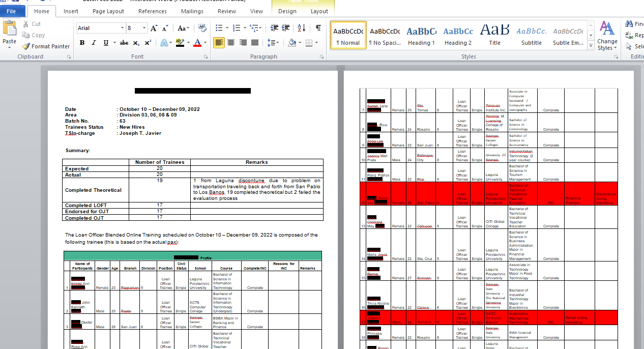Open bullets library dropdown arrow
Image resolution: width=644 pixels, height=349 pixels.
226,28
